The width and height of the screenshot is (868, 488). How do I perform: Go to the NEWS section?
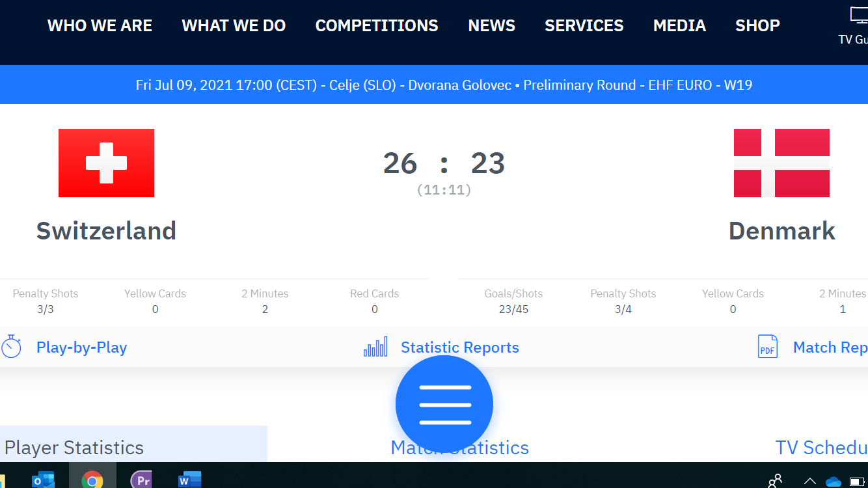[x=491, y=26]
